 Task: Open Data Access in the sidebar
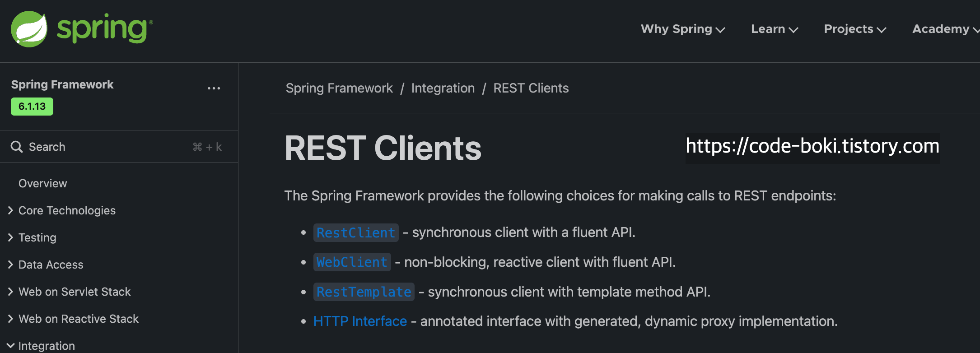(x=51, y=265)
